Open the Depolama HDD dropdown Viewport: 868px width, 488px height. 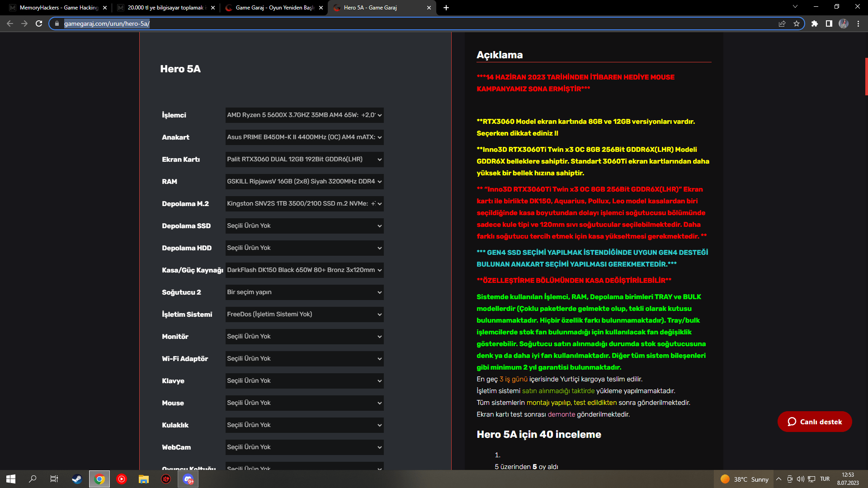coord(304,248)
